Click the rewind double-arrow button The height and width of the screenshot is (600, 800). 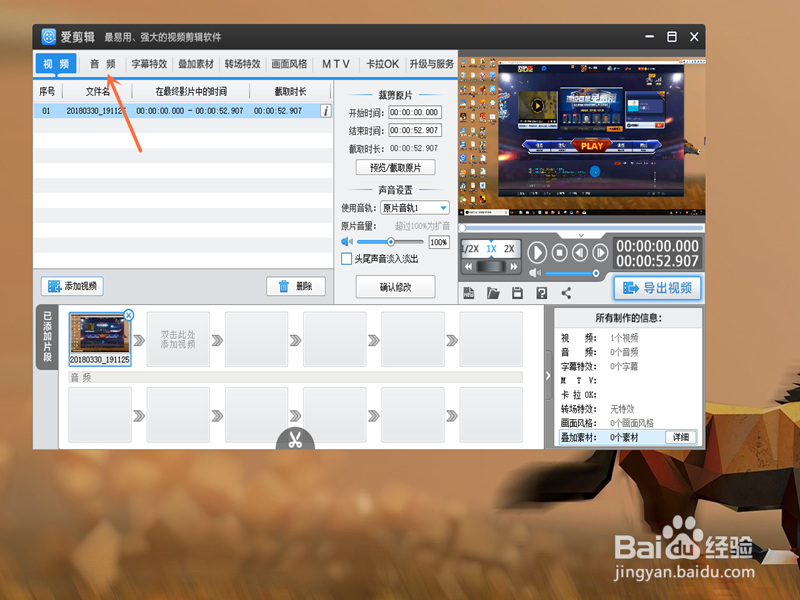point(468,266)
